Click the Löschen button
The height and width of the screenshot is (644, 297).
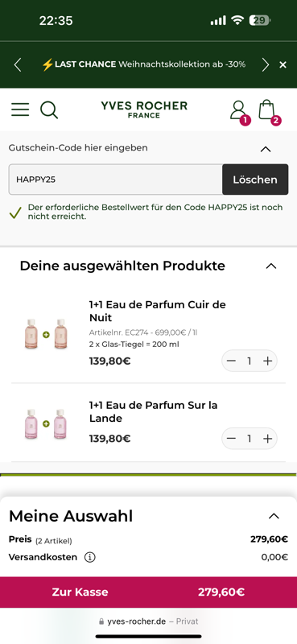point(255,180)
